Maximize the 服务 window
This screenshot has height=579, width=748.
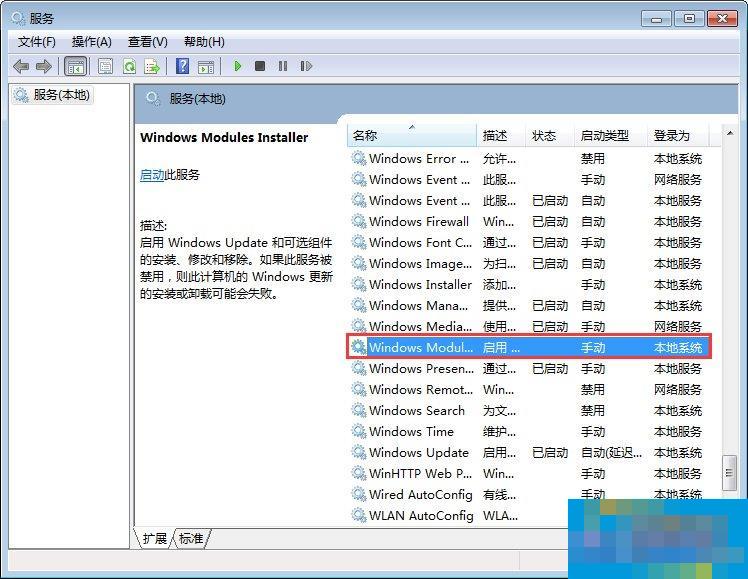click(x=689, y=19)
